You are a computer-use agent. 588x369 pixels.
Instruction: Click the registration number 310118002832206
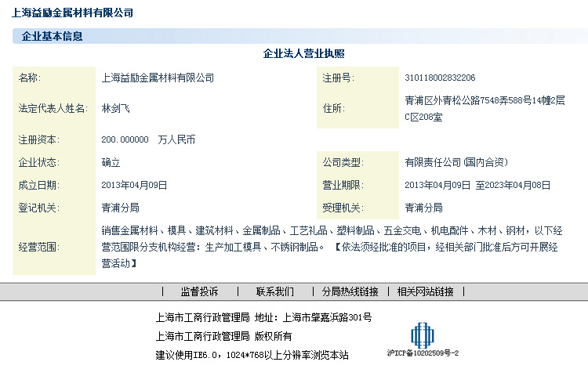[x=440, y=78]
